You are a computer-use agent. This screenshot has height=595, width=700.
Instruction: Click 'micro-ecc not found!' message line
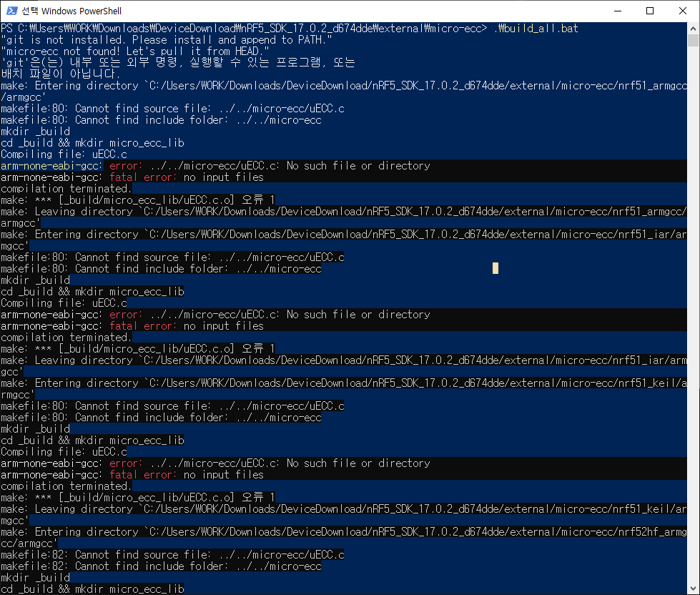135,51
